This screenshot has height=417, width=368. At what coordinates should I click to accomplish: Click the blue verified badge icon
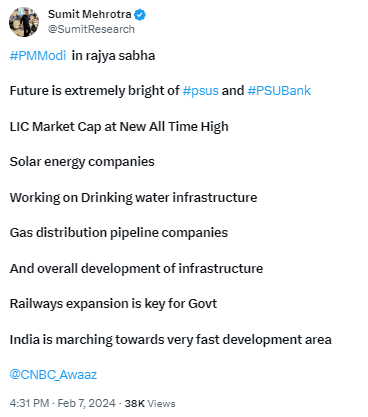coord(140,15)
